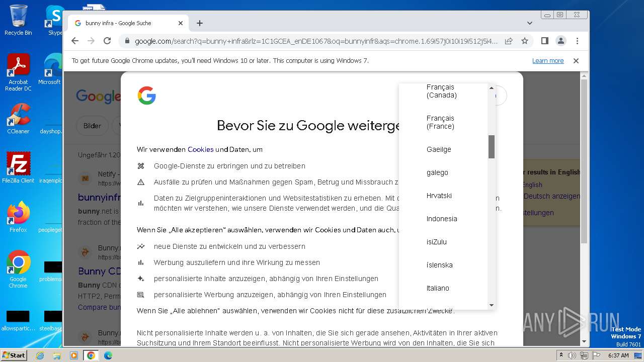The height and width of the screenshot is (362, 644).
Task: Open the Chrome three-dot menu
Action: (x=577, y=41)
